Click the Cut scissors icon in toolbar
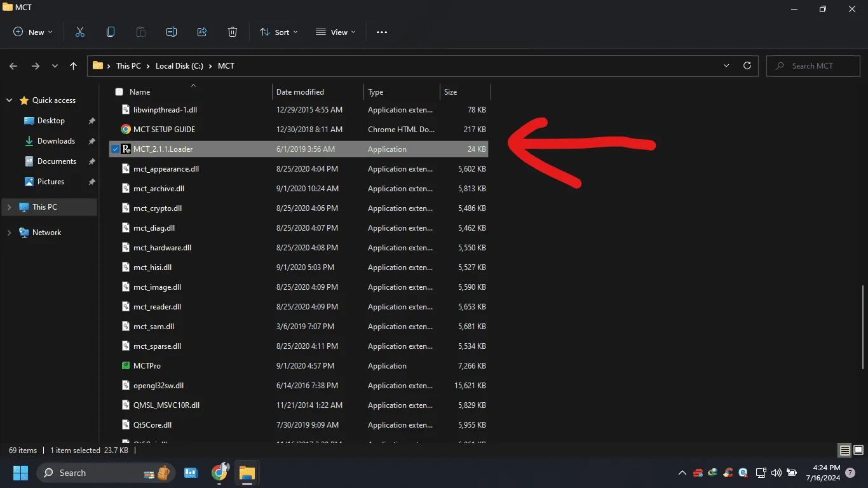 (x=80, y=32)
